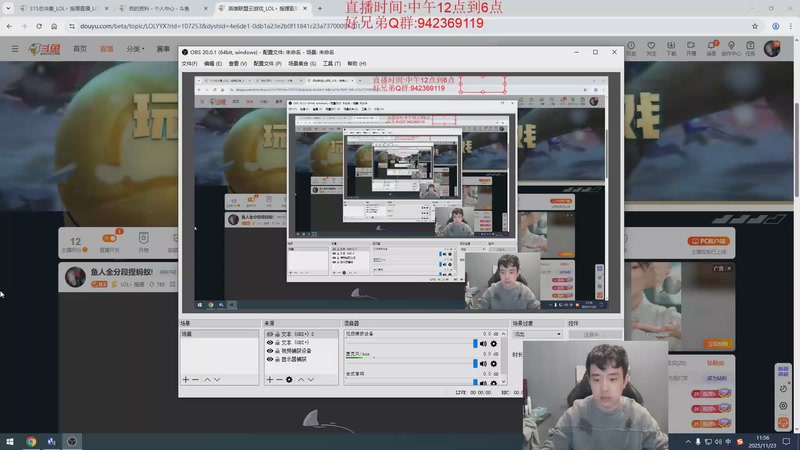Toggle visibility of 显示器捕获 source
Viewport: 800px width, 450px height.
pos(270,359)
